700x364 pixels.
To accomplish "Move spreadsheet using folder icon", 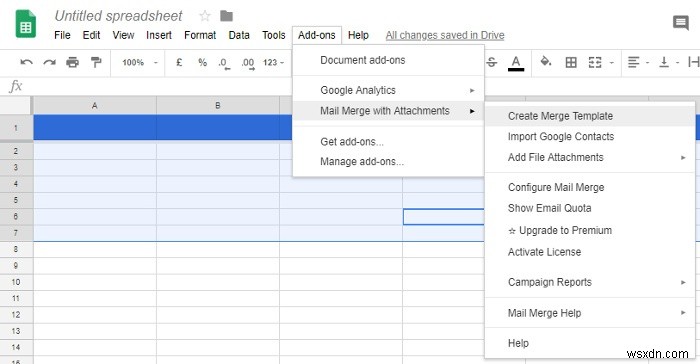I will [x=226, y=16].
